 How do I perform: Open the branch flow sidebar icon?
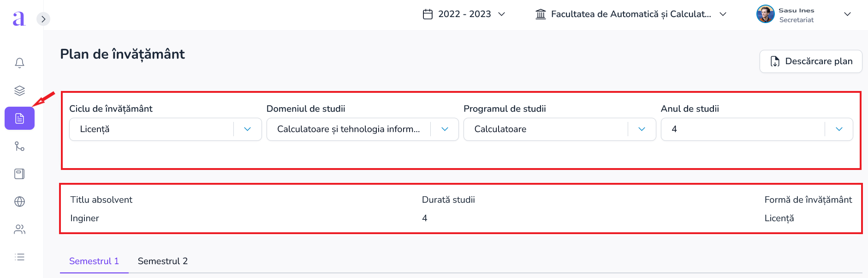pyautogui.click(x=19, y=146)
